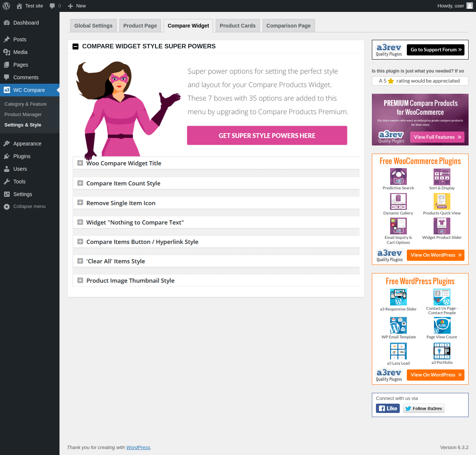The image size is (476, 455).
Task: Open the Users menu item
Action: pyautogui.click(x=30, y=169)
